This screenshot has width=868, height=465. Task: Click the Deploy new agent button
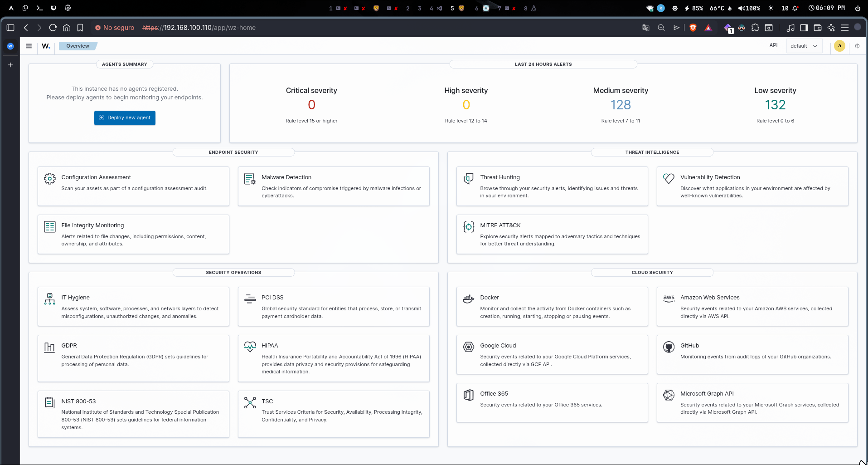(125, 118)
